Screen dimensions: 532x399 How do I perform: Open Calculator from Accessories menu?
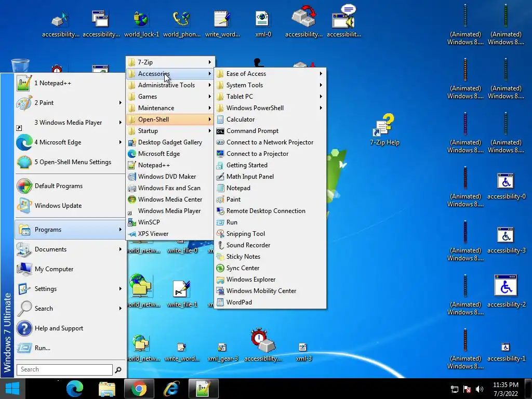pos(270,119)
